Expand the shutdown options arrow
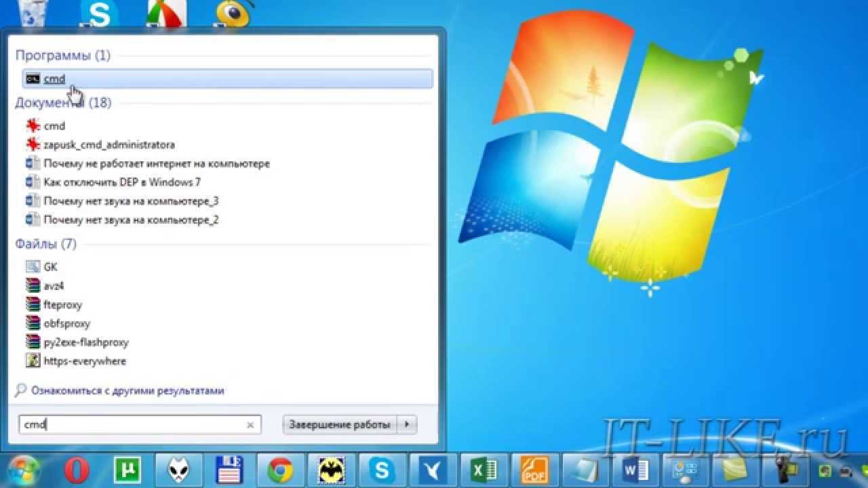 [407, 424]
